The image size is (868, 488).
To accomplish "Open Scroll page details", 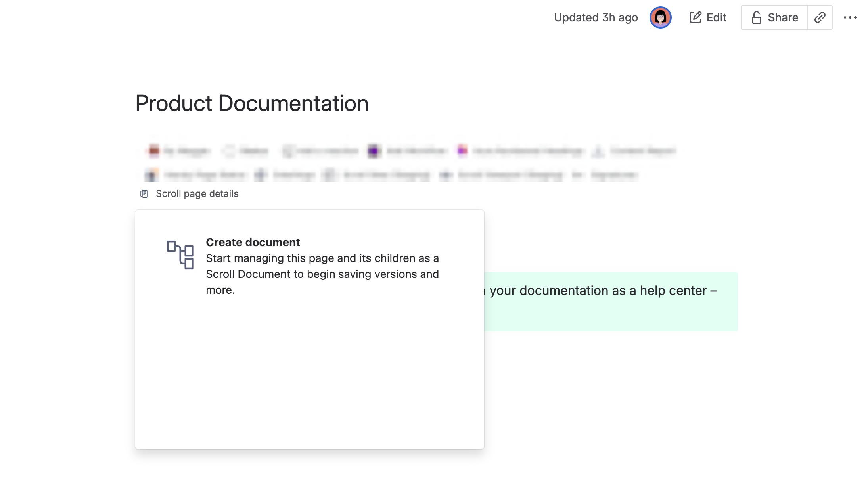I will 197,193.
